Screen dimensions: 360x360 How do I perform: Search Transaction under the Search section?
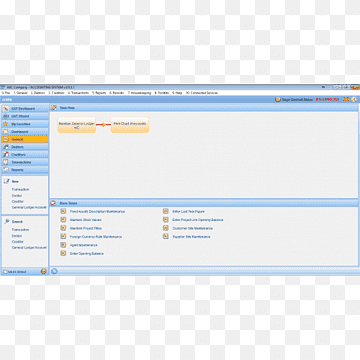(20, 230)
